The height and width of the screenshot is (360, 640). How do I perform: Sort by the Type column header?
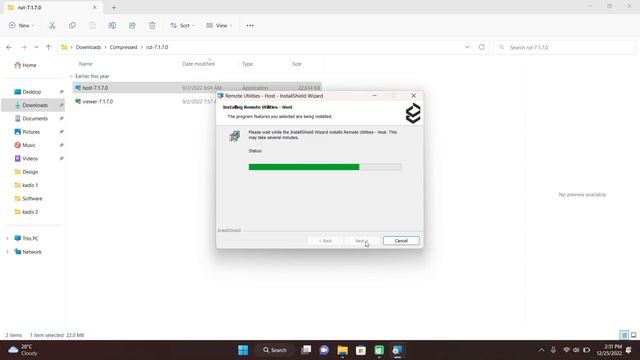(x=247, y=64)
